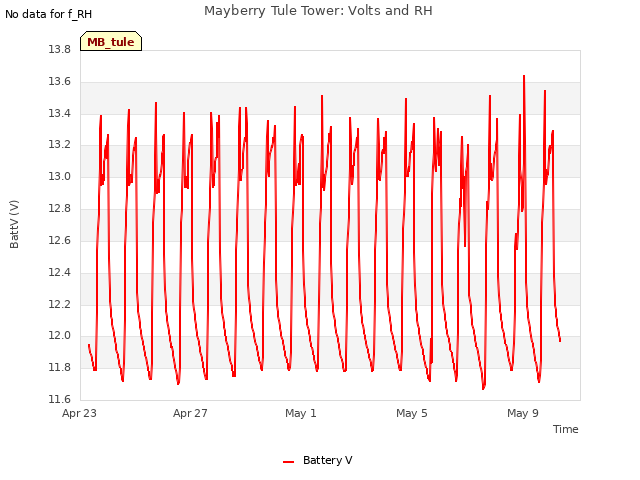Click the May 1 tick label
640x480 pixels.
coord(301,413)
